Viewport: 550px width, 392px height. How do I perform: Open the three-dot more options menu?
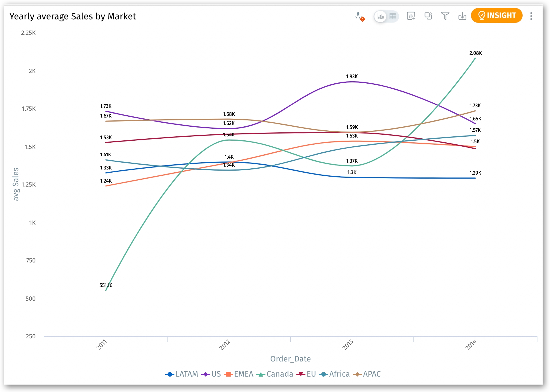[x=531, y=16]
